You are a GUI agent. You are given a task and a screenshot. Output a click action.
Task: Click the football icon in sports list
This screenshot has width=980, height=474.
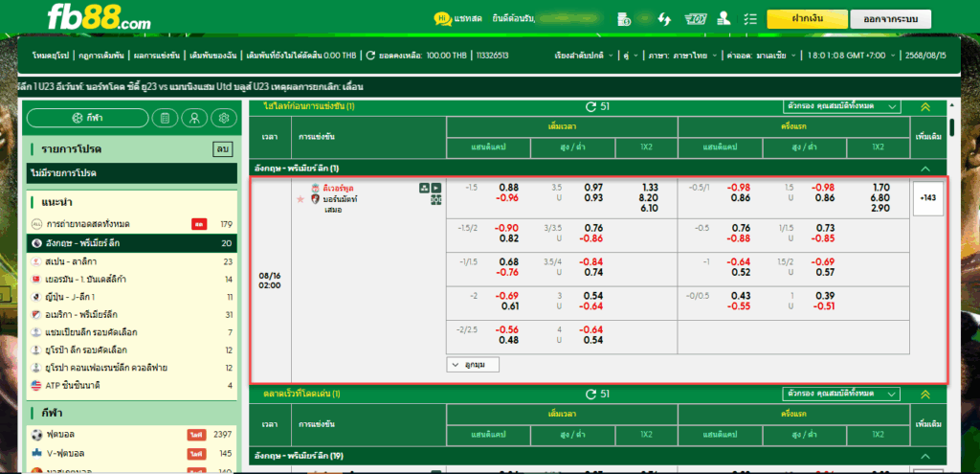[x=36, y=434]
